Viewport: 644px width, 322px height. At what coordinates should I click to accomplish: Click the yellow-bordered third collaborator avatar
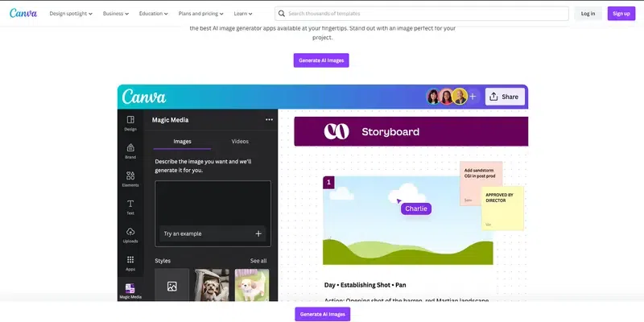pos(460,97)
